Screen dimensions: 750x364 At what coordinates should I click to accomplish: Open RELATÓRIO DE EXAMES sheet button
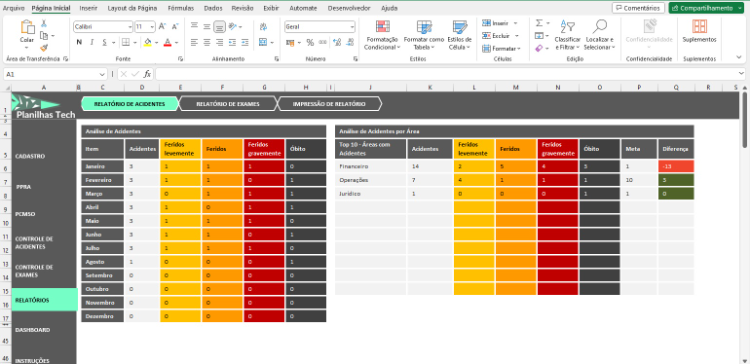pos(228,104)
